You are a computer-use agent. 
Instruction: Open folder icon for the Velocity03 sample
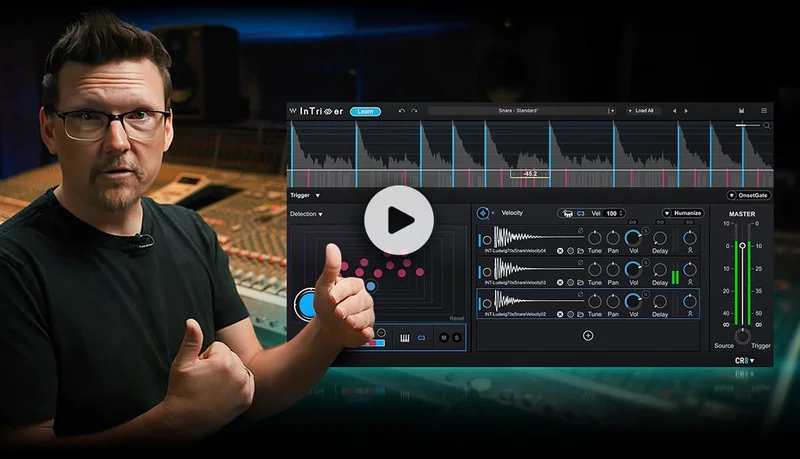click(x=580, y=283)
